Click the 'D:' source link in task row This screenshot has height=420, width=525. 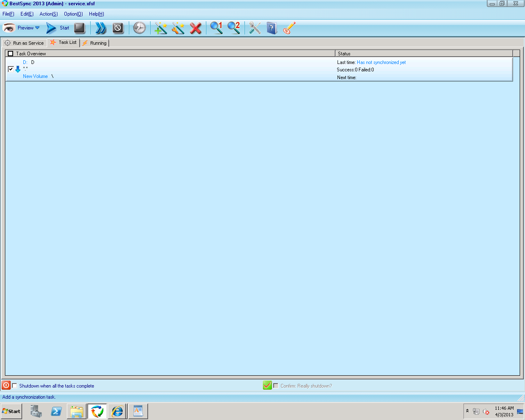[25, 62]
